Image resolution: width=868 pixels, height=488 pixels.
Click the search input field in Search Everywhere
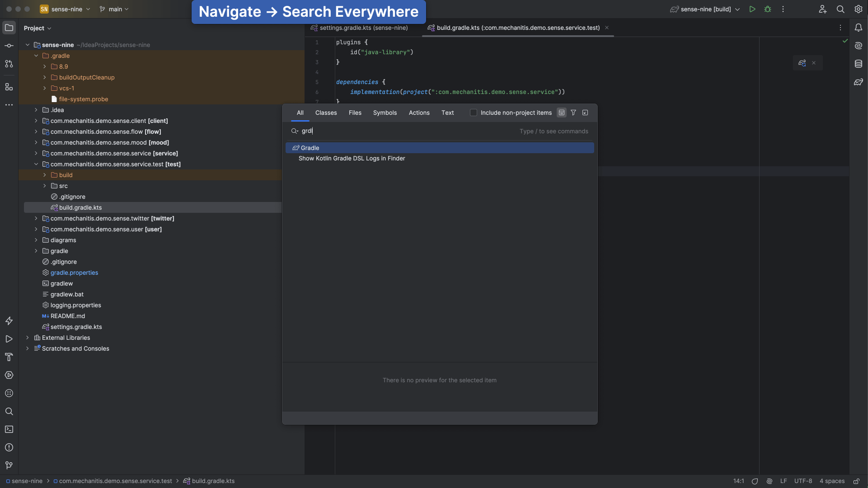tap(439, 131)
